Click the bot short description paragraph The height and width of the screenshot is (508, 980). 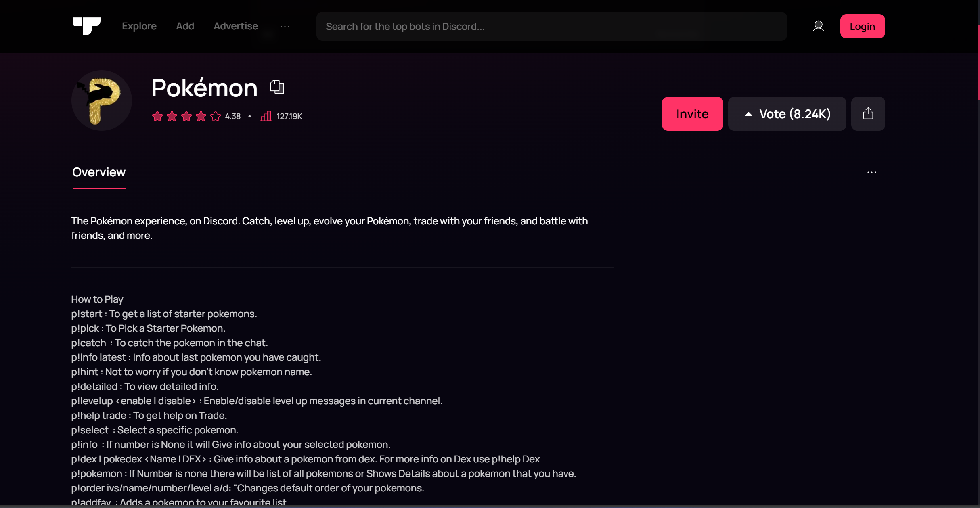pyautogui.click(x=329, y=228)
